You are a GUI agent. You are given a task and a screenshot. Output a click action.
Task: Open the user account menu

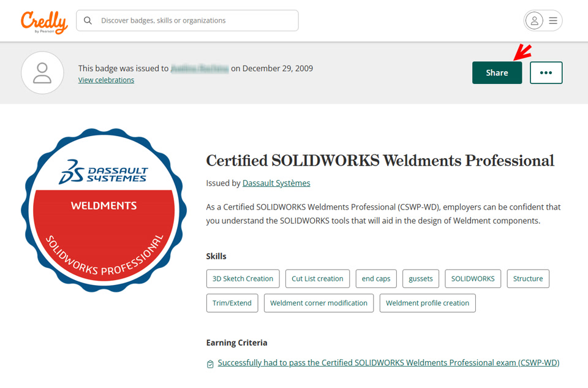534,20
